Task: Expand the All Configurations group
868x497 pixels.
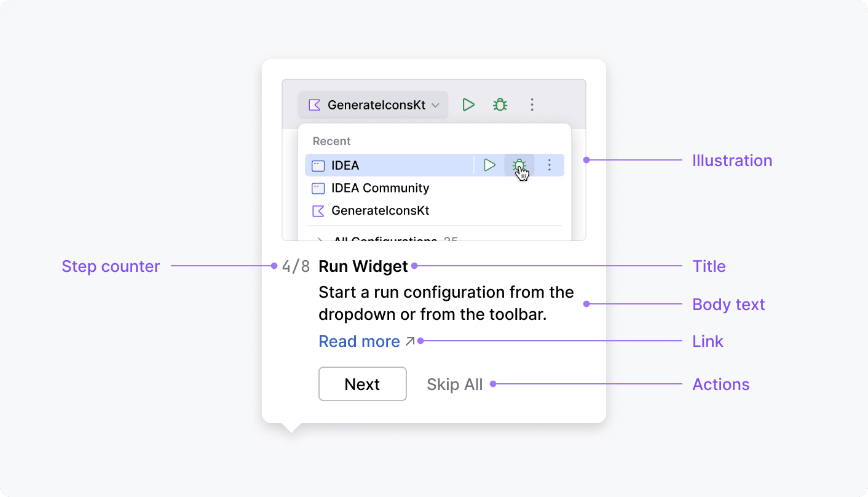Action: coord(320,238)
